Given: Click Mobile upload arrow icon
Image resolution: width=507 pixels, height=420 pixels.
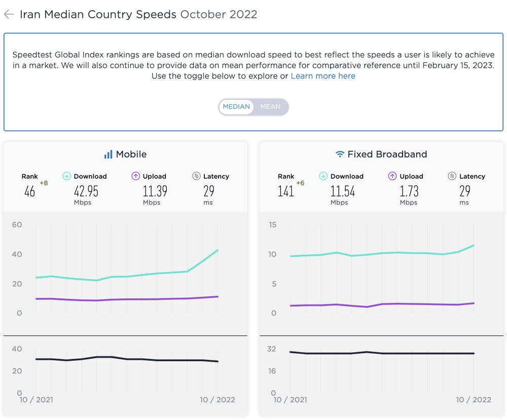Looking at the screenshot, I should tap(135, 176).
